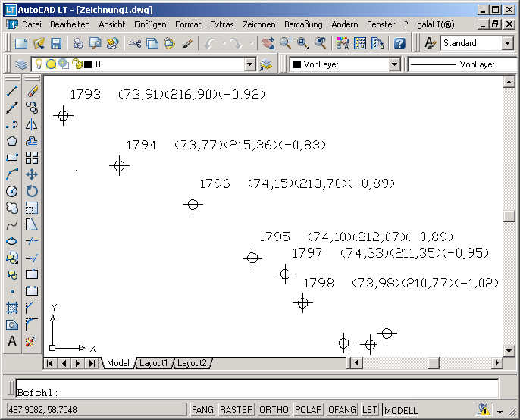Image resolution: width=520 pixels, height=420 pixels.
Task: Select the Scale tool
Action: pos(32,208)
